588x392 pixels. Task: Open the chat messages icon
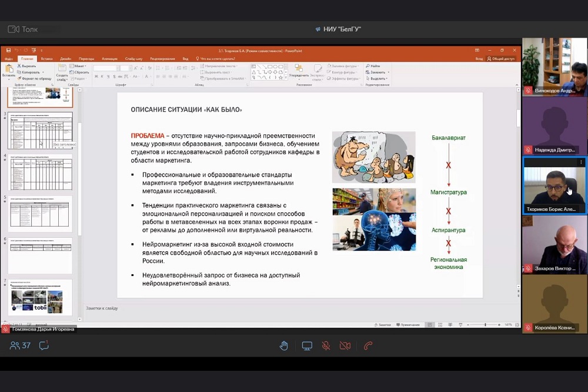(x=44, y=346)
